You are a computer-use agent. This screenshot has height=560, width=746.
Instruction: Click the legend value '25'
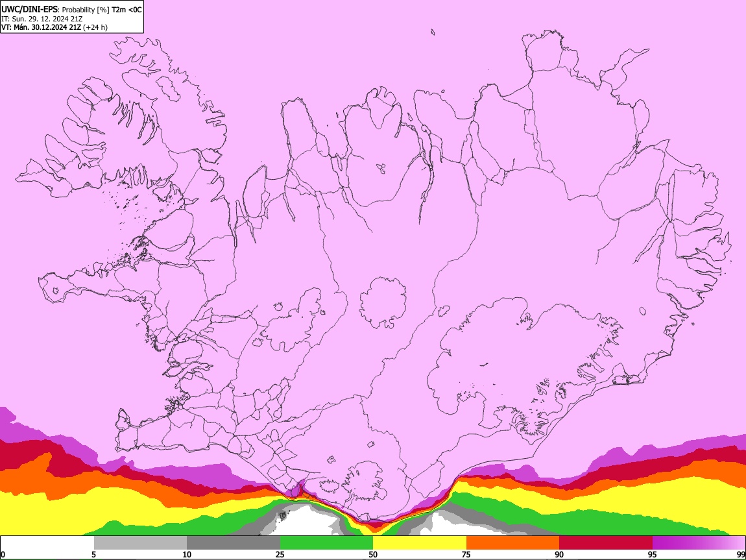[280, 555]
